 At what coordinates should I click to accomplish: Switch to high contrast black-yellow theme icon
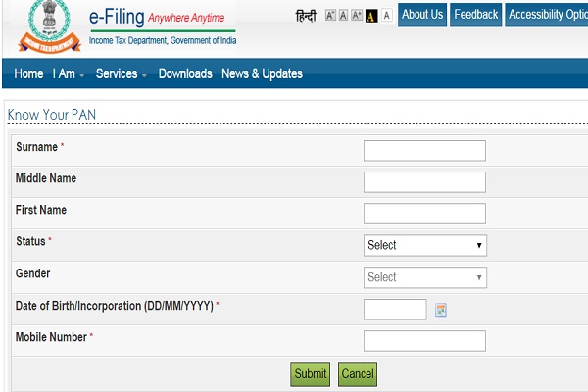click(371, 16)
